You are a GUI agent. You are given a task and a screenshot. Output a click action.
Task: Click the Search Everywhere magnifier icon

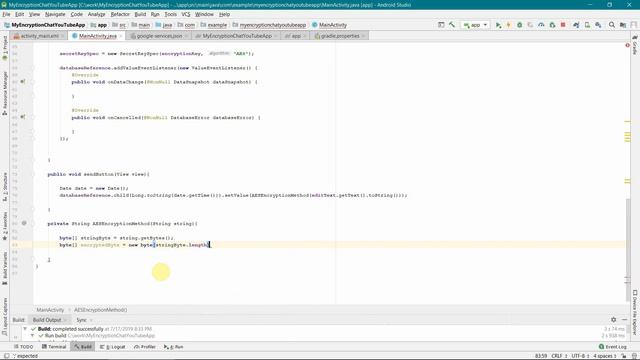point(612,25)
